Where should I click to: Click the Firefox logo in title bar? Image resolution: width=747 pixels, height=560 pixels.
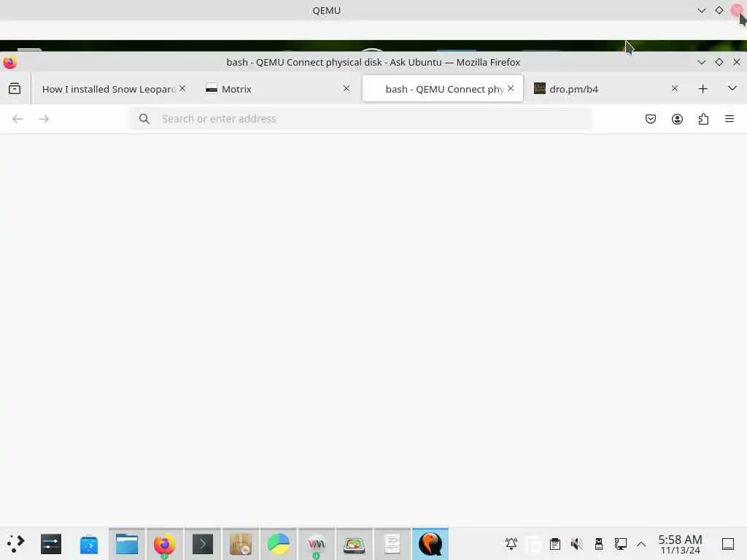(9, 63)
